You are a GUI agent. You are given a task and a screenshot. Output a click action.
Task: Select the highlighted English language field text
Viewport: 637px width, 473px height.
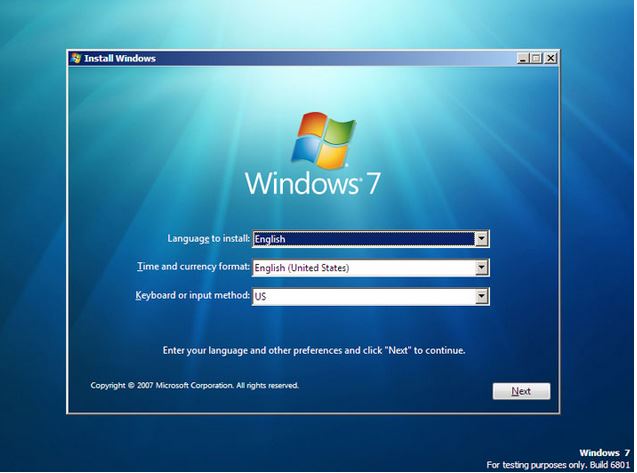click(271, 239)
